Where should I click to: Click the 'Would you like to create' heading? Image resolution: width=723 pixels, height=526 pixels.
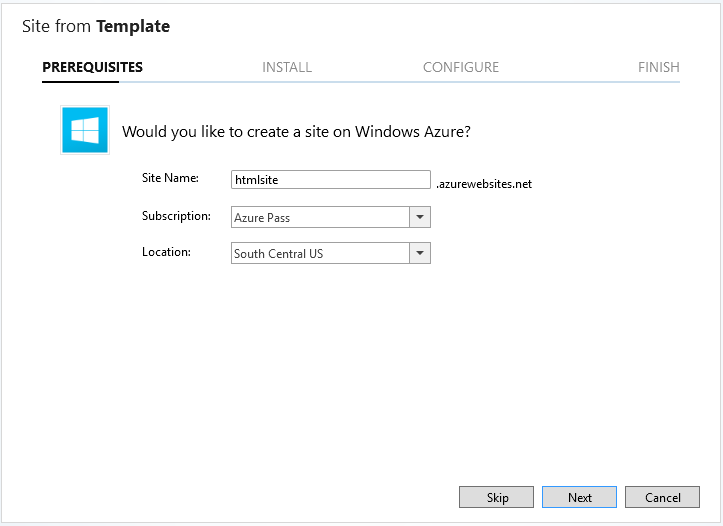296,131
